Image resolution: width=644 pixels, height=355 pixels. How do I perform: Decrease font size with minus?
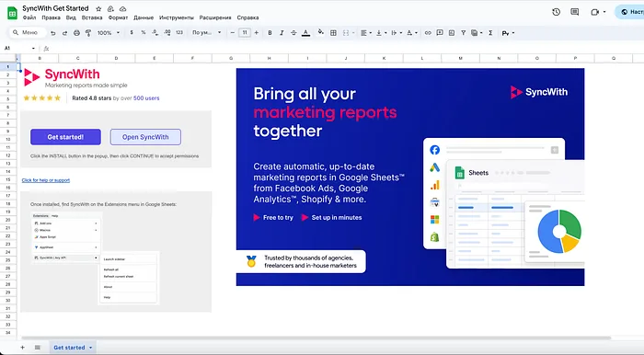(x=233, y=33)
